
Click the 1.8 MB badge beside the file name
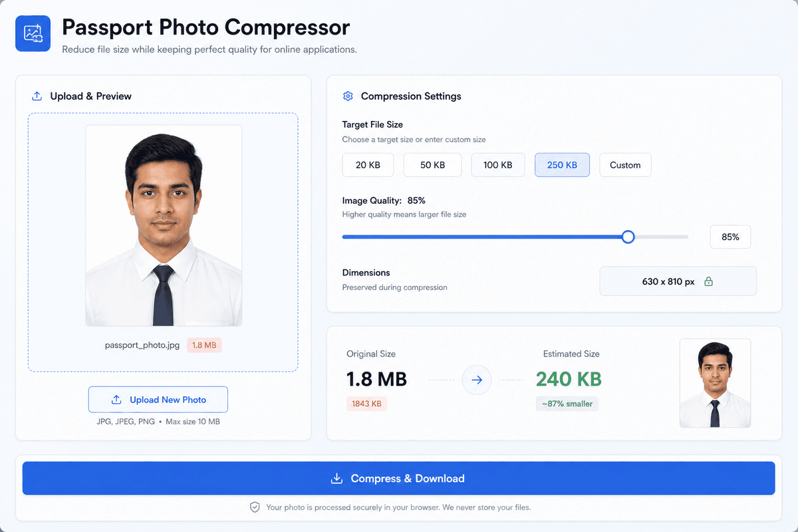click(204, 345)
